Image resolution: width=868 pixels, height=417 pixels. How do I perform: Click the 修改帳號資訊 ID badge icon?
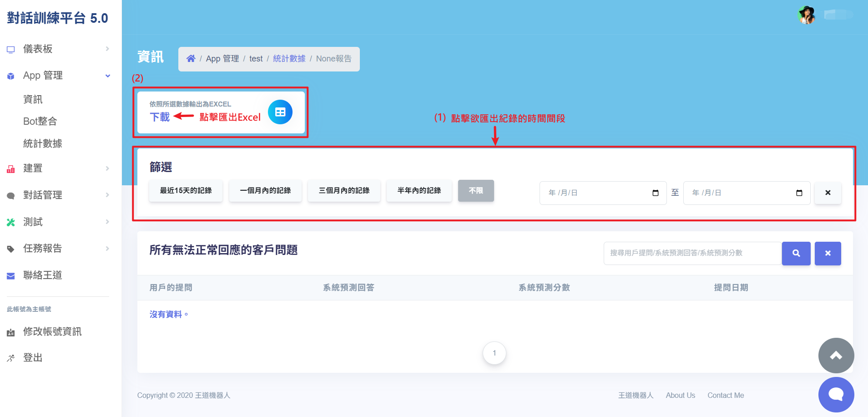pos(11,333)
